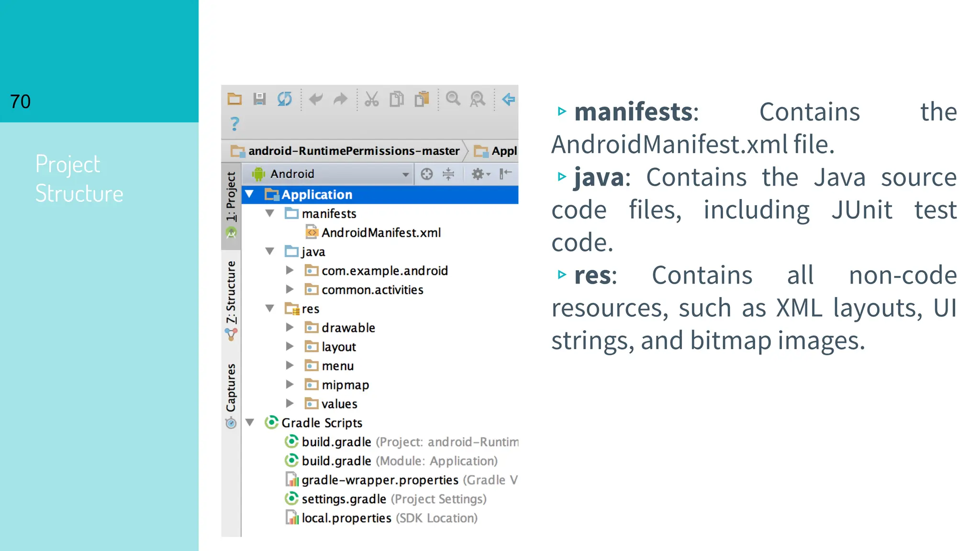The height and width of the screenshot is (551, 980).
Task: Expand the values folder
Action: coord(290,404)
